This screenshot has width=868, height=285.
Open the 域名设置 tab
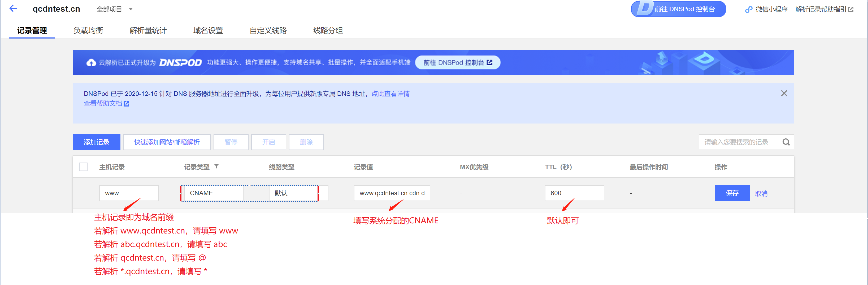pyautogui.click(x=208, y=30)
